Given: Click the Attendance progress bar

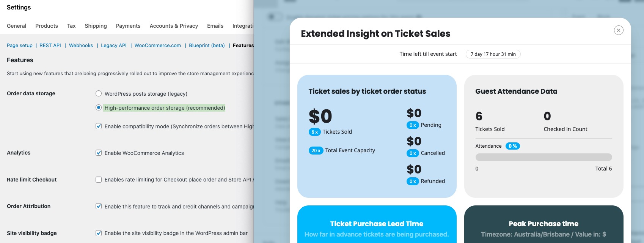Looking at the screenshot, I should 543,157.
